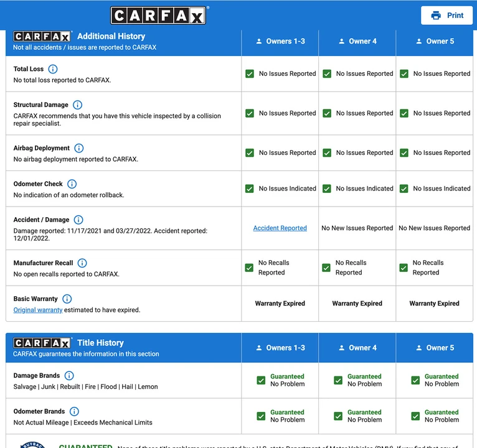Click 'No New Issues Reported' under Owner 5
The height and width of the screenshot is (448, 477).
pyautogui.click(x=435, y=228)
